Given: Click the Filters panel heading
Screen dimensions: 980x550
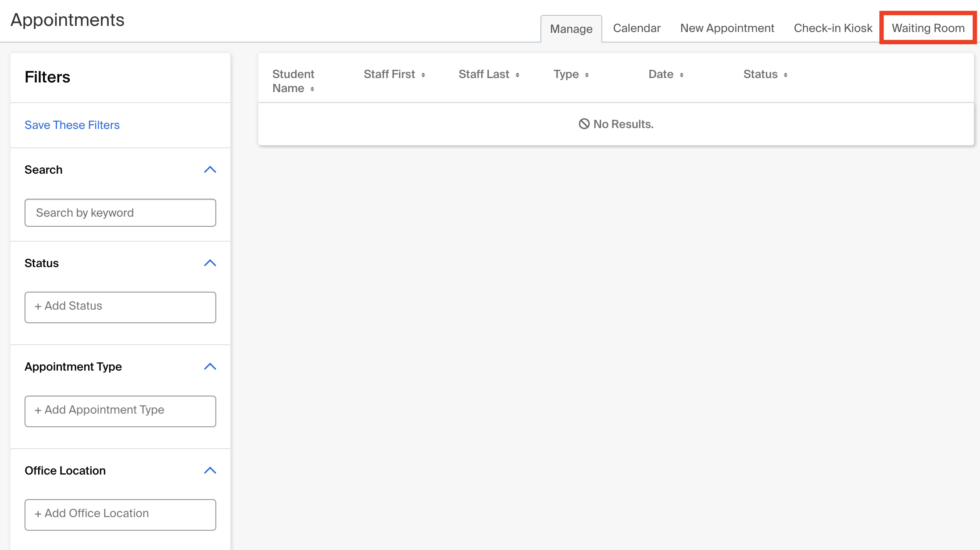Looking at the screenshot, I should (x=47, y=77).
